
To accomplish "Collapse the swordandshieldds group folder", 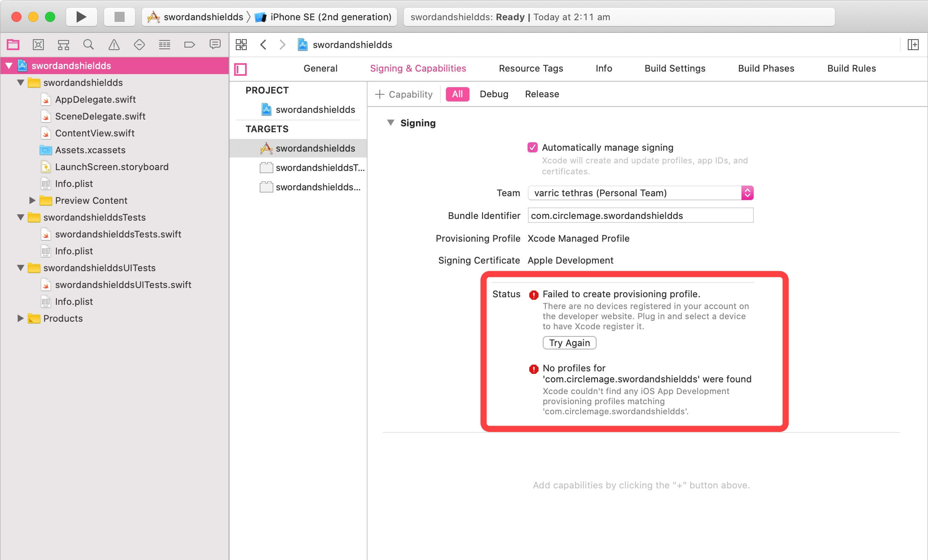I will (x=21, y=83).
